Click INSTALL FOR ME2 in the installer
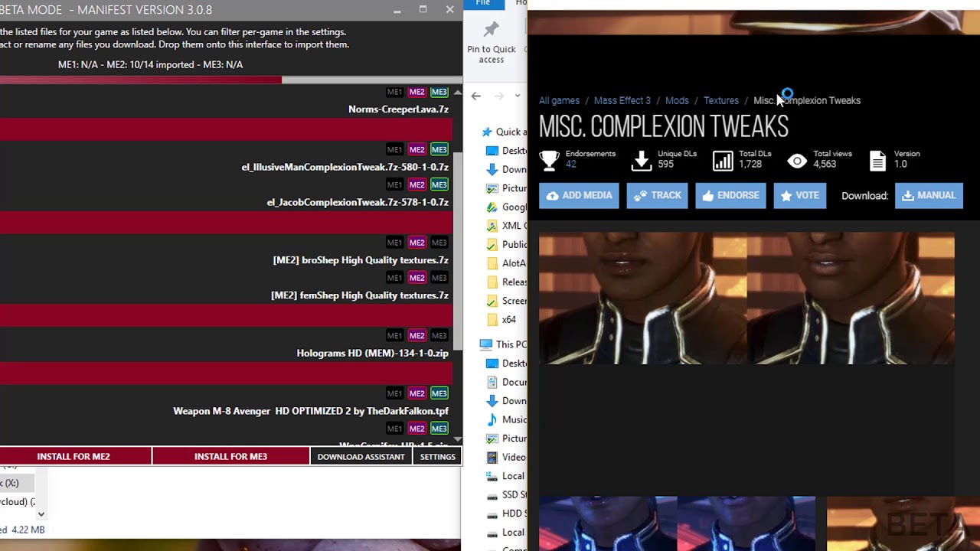The image size is (980, 551). (x=73, y=456)
